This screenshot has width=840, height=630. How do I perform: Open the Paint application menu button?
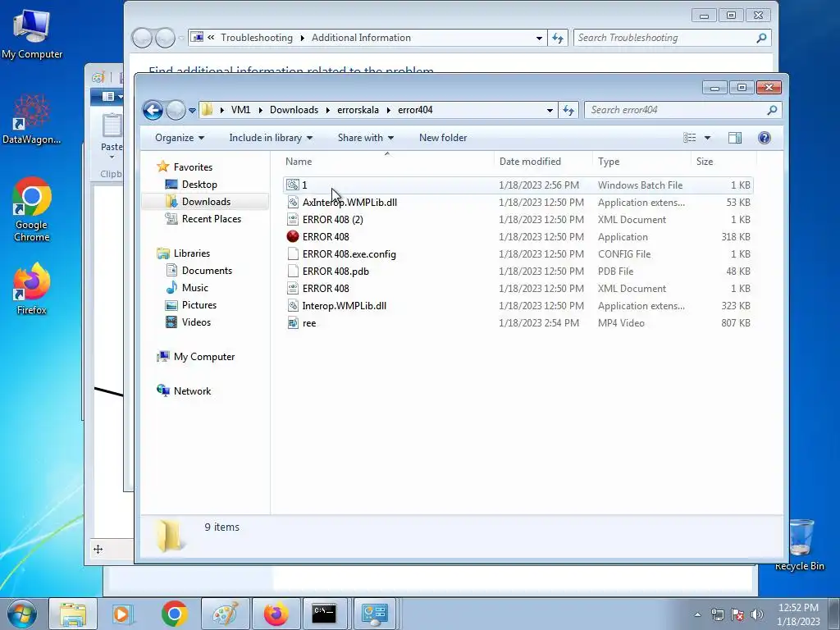point(112,97)
